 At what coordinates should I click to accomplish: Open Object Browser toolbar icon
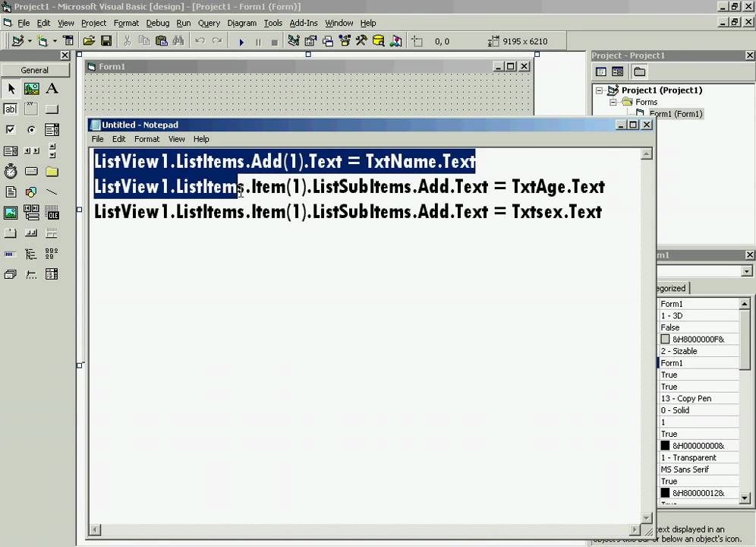pos(345,41)
